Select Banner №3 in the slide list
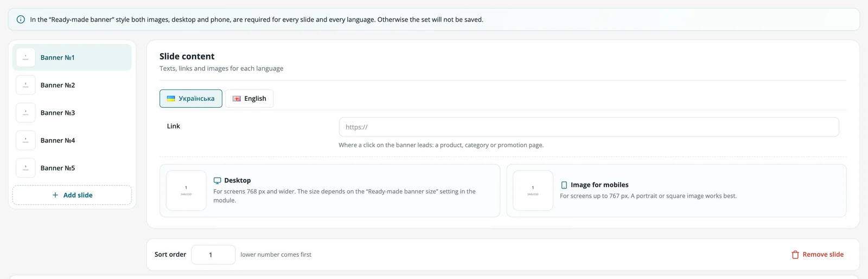Image resolution: width=868 pixels, height=279 pixels. 72,113
